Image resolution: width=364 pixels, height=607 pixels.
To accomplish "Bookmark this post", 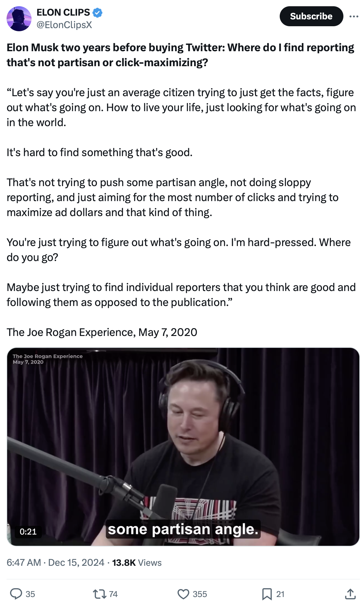I will 267,594.
